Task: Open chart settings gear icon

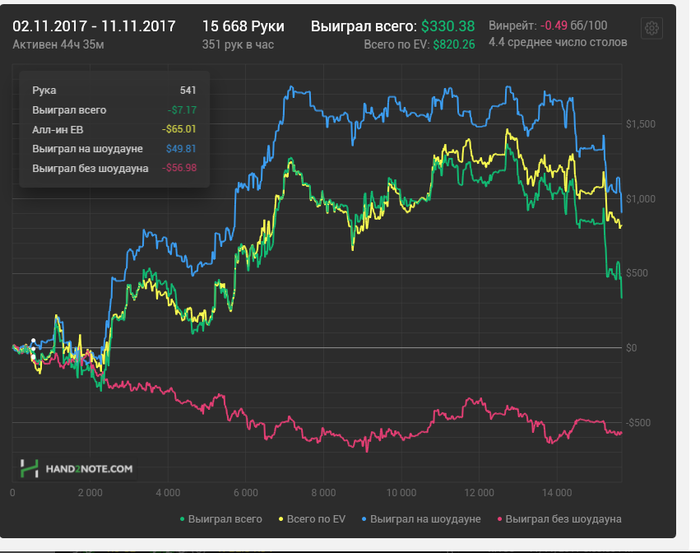Action: click(651, 29)
